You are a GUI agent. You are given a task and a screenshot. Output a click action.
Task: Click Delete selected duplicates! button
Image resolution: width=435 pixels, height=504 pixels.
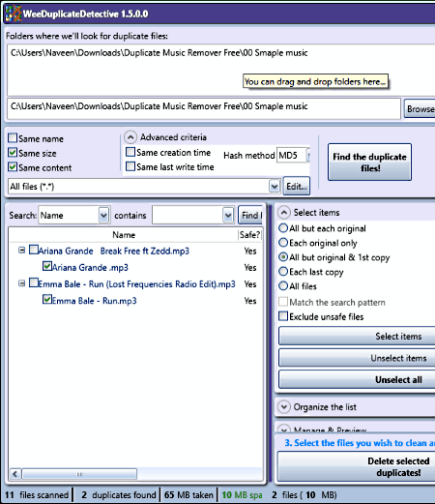coord(357,466)
